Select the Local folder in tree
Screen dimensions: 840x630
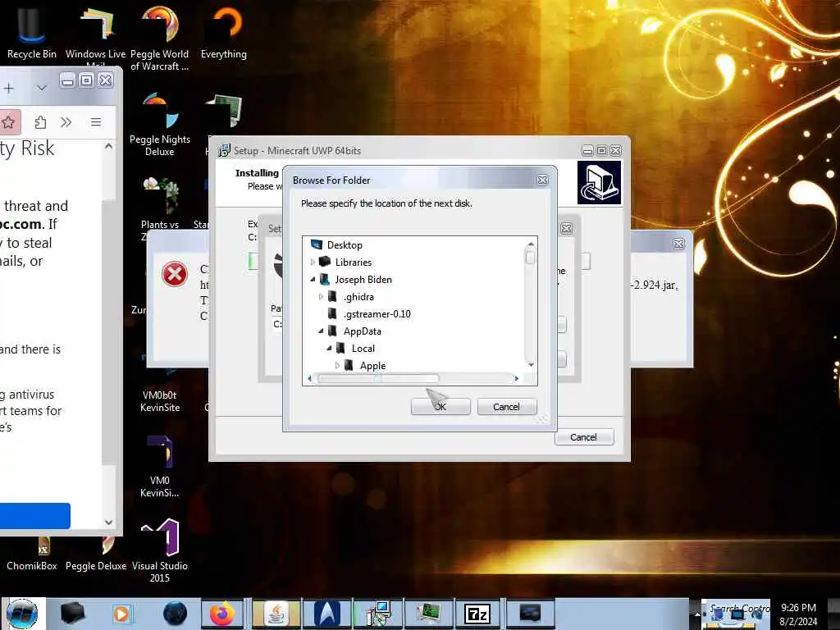tap(363, 348)
